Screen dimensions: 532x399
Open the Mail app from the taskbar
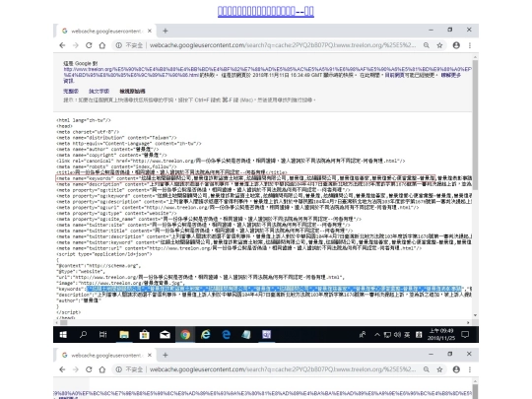[165, 335]
